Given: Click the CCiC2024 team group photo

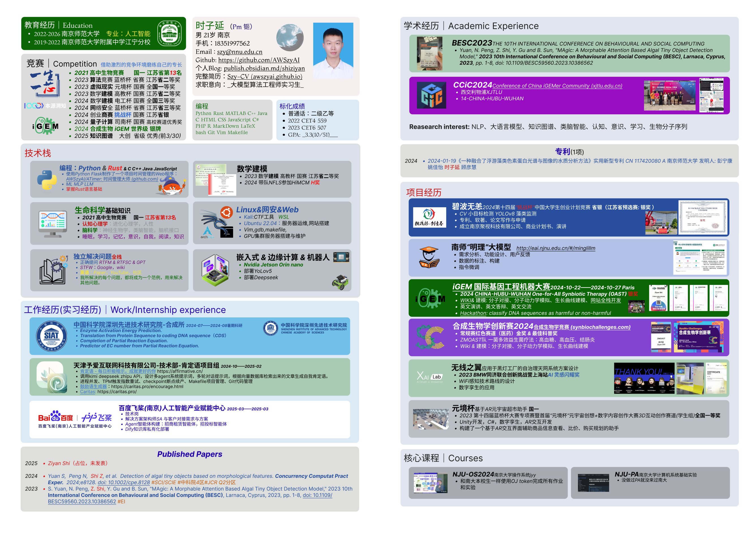Looking at the screenshot, I should [669, 95].
